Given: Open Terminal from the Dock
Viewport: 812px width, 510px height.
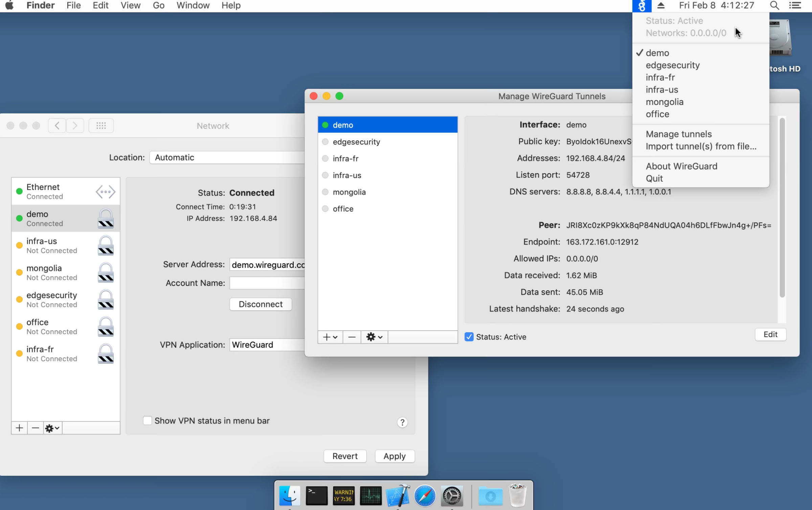Looking at the screenshot, I should coord(316,495).
